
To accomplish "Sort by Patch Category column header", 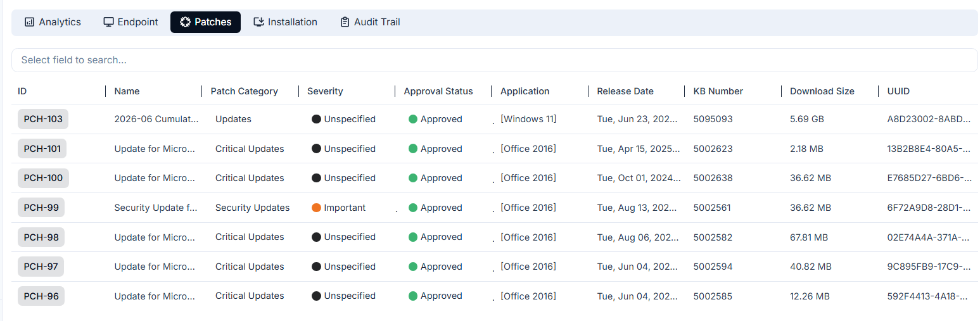I will click(244, 91).
